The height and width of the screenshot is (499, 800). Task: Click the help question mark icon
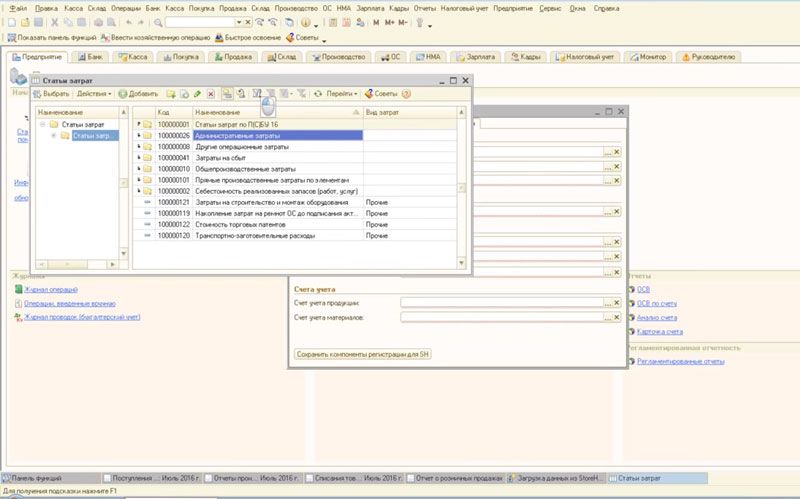[405, 94]
